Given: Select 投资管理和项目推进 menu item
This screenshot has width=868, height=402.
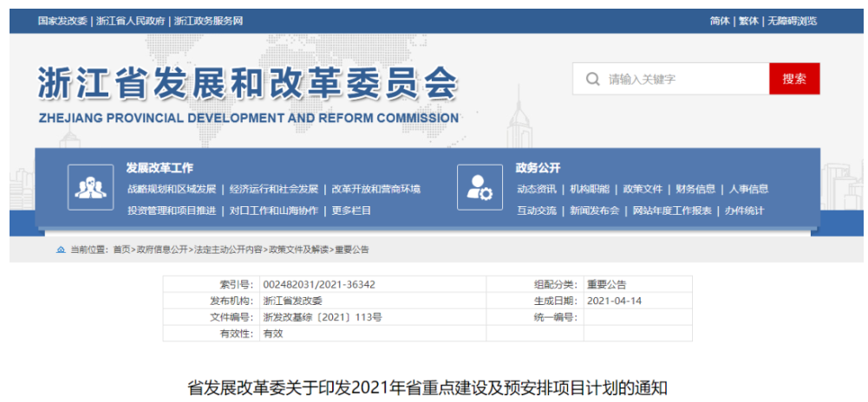Looking at the screenshot, I should click(171, 211).
